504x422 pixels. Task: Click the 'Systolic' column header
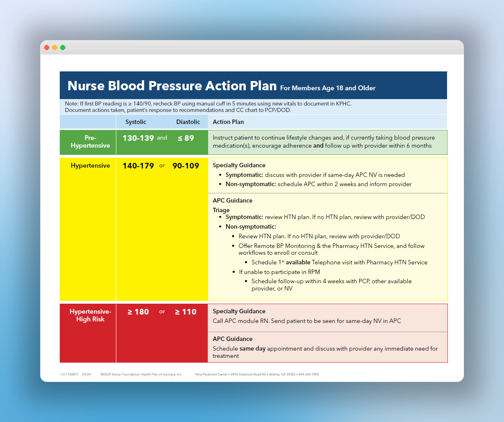(136, 122)
